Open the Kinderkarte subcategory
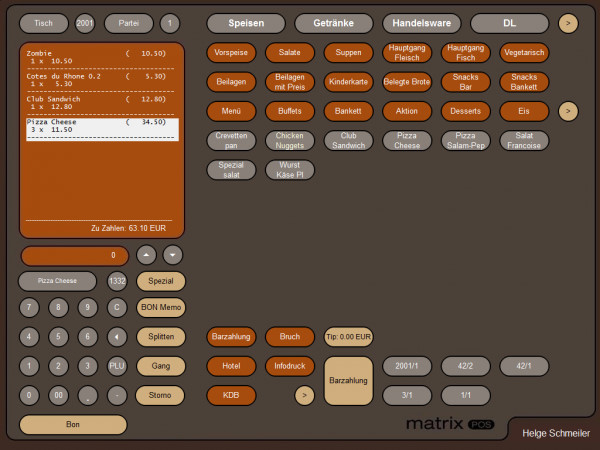 click(348, 82)
